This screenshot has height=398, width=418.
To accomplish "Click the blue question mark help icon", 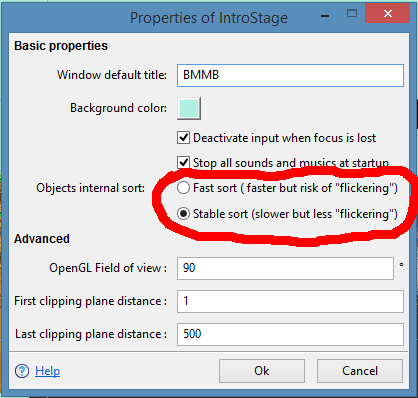I will coord(22,371).
